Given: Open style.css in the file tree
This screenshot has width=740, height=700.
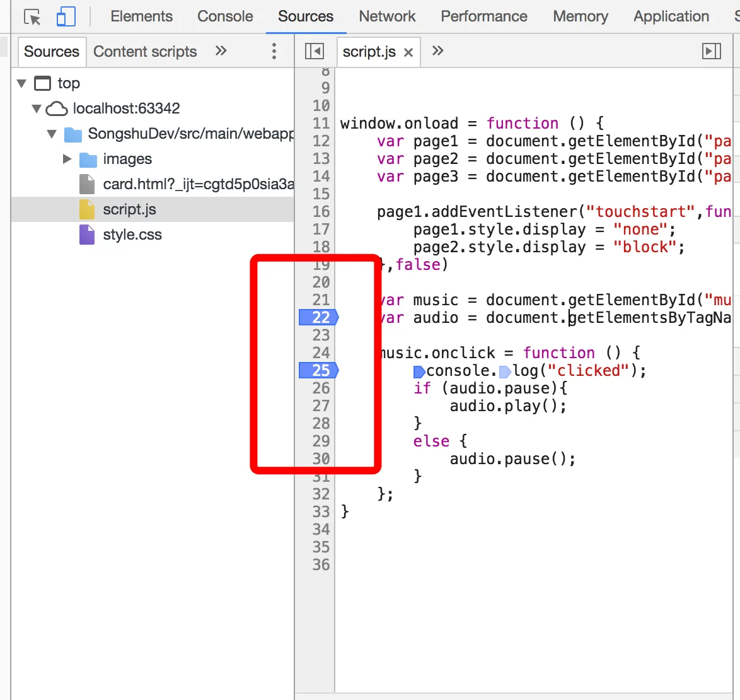Looking at the screenshot, I should click(x=132, y=235).
